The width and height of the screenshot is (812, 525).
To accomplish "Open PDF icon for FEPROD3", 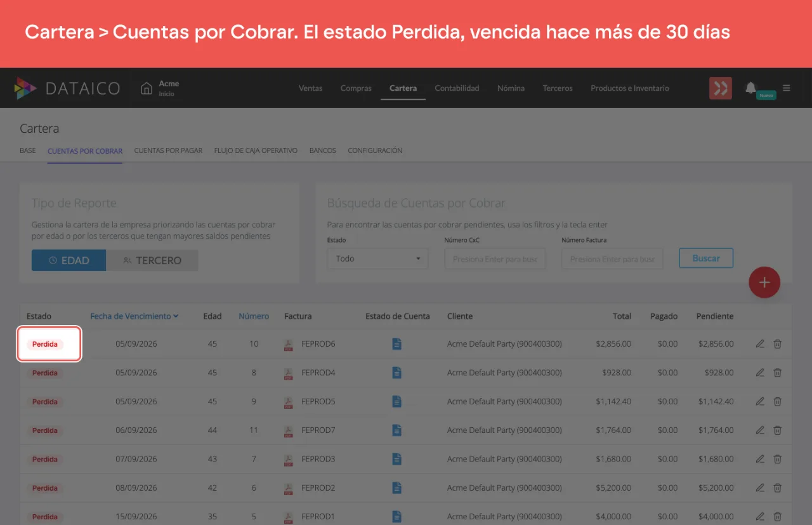I will pyautogui.click(x=288, y=460).
